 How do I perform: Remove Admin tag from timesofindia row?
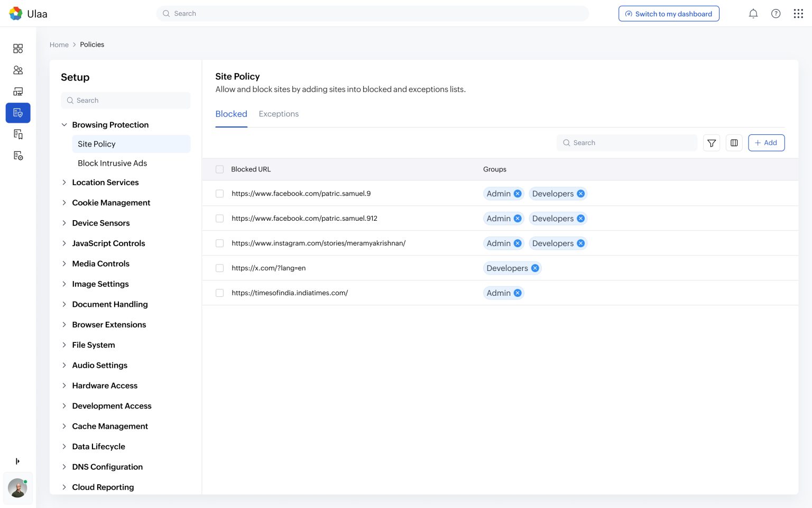coord(518,293)
